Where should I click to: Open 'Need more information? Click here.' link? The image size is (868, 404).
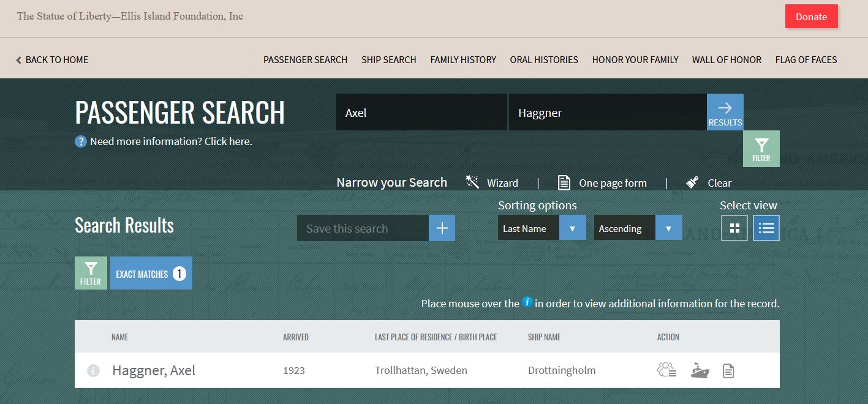(171, 141)
